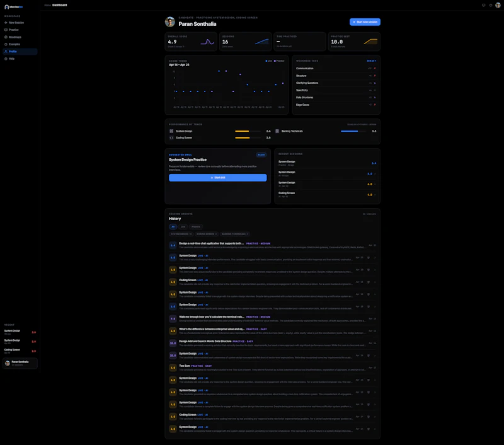The width and height of the screenshot is (504, 445).
Task: Click the System Design track grid icon
Action: [x=171, y=131]
